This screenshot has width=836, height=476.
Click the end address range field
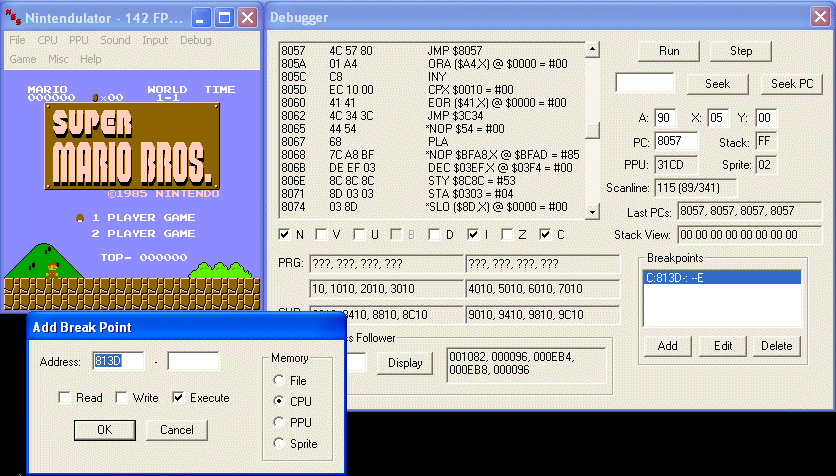click(193, 361)
